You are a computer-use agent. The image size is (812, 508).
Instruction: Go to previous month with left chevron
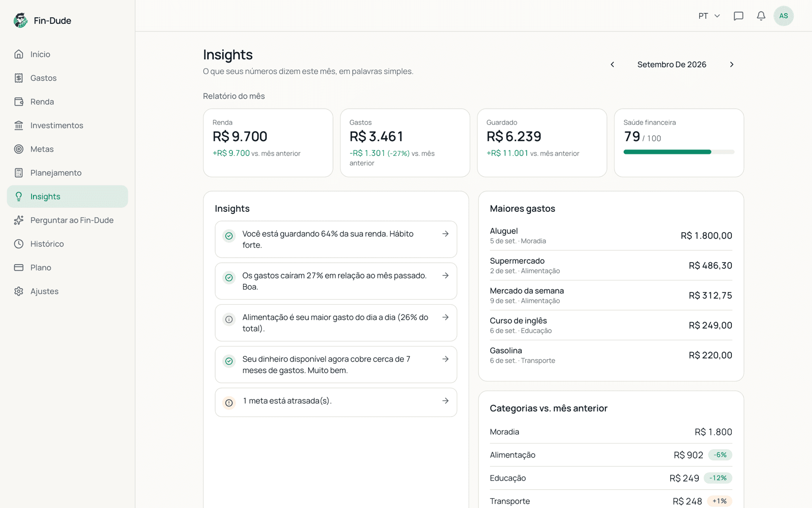(613, 65)
